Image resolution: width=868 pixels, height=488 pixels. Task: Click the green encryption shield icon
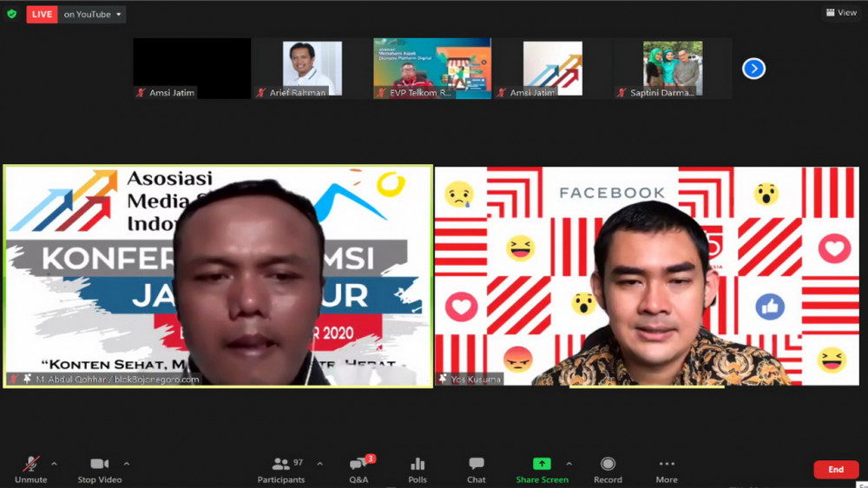(11, 14)
